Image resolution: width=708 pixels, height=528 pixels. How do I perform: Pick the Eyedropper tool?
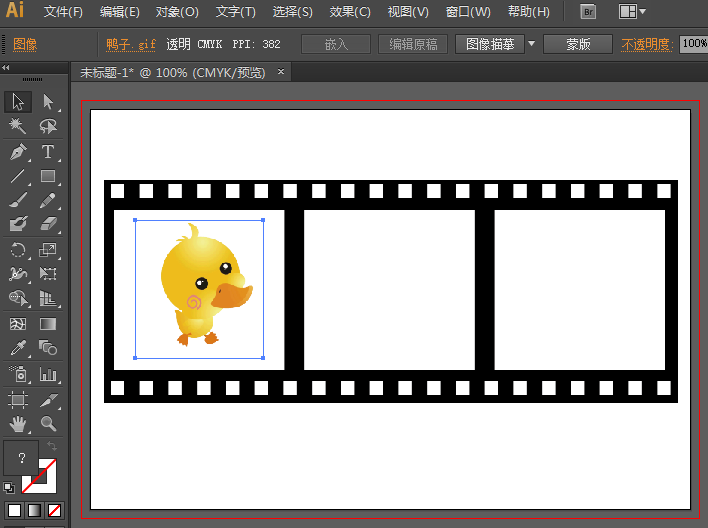click(18, 348)
